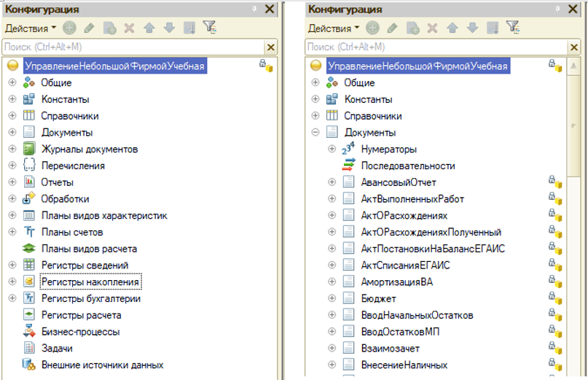Click Планы счетов tree icon
The height and width of the screenshot is (380, 588).
point(29,232)
